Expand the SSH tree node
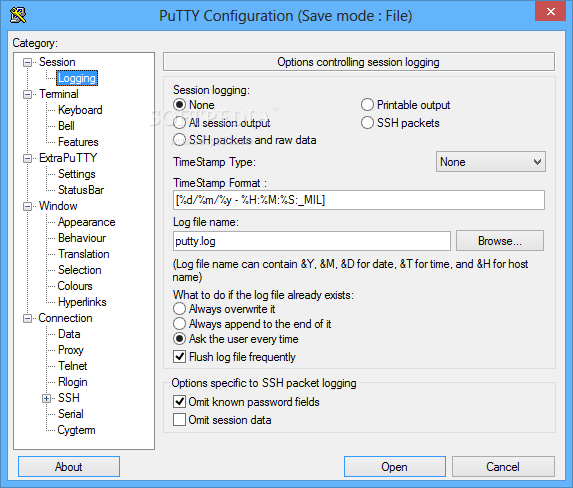The height and width of the screenshot is (488, 573). [x=46, y=398]
